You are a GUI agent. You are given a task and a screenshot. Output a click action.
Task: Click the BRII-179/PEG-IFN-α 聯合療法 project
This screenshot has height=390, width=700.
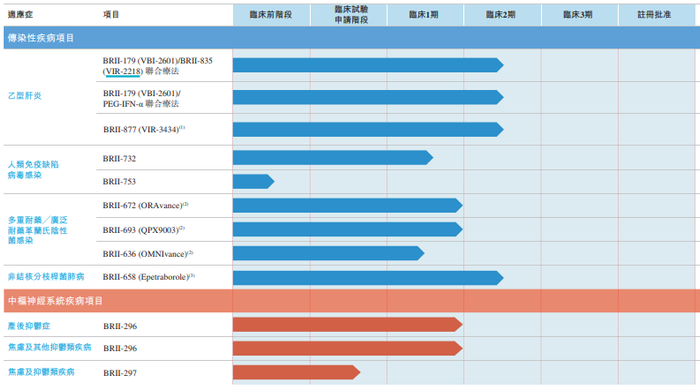142,99
